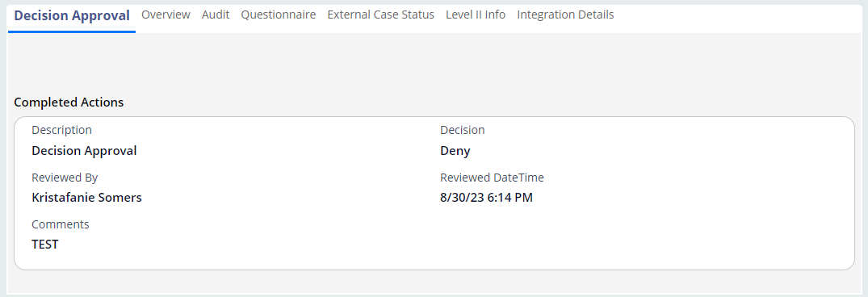The image size is (868, 297).
Task: Click the Completed Actions heading
Action: pyautogui.click(x=69, y=102)
